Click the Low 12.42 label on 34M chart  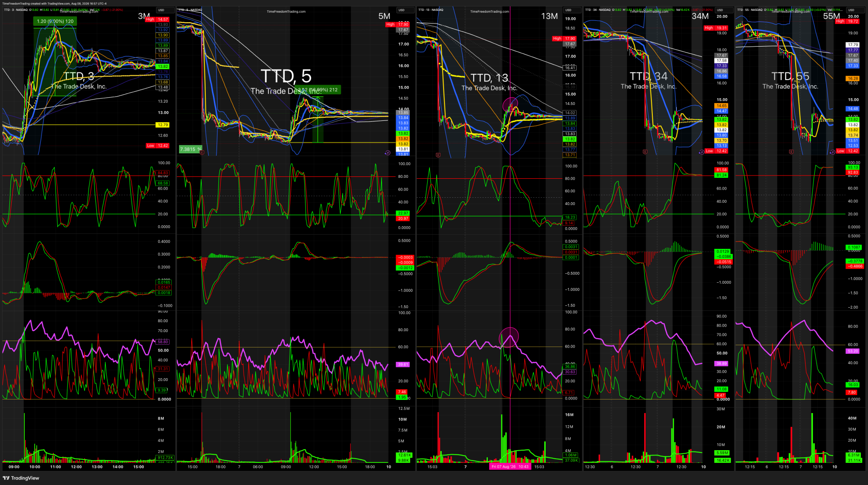[x=716, y=151]
